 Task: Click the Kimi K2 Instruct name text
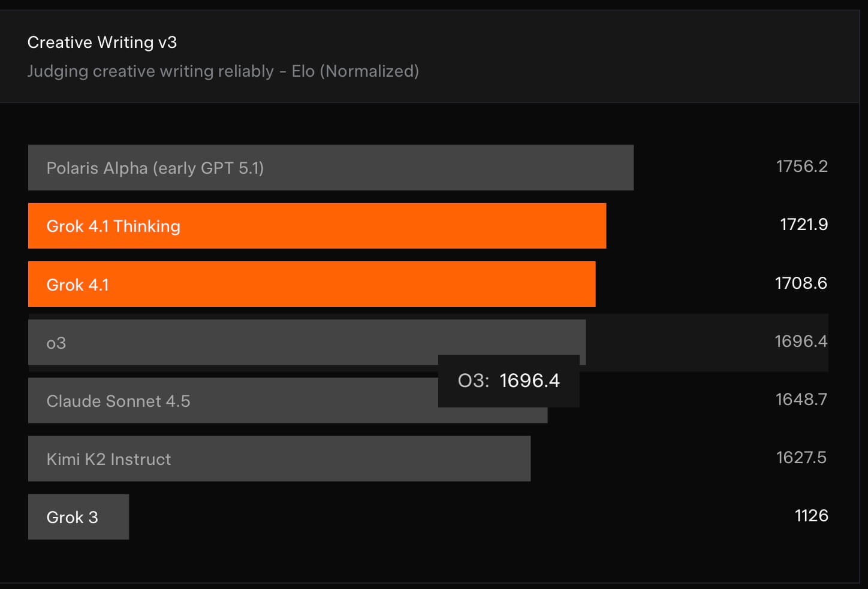[108, 460]
